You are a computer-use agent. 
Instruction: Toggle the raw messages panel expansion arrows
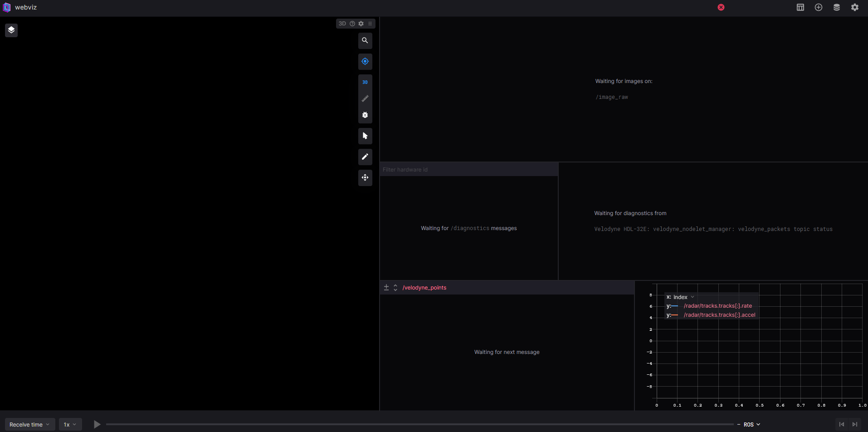tap(395, 287)
